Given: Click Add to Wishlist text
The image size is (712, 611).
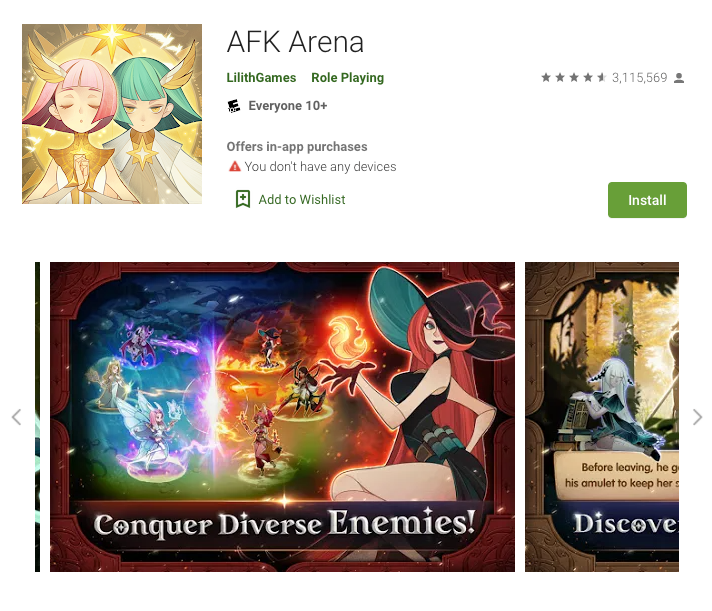Looking at the screenshot, I should [302, 199].
